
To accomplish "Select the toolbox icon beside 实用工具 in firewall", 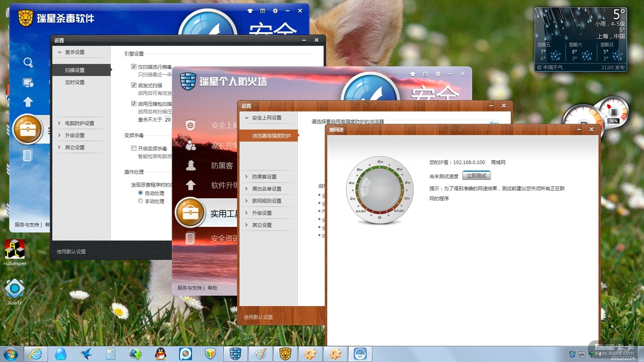I will coord(190,212).
